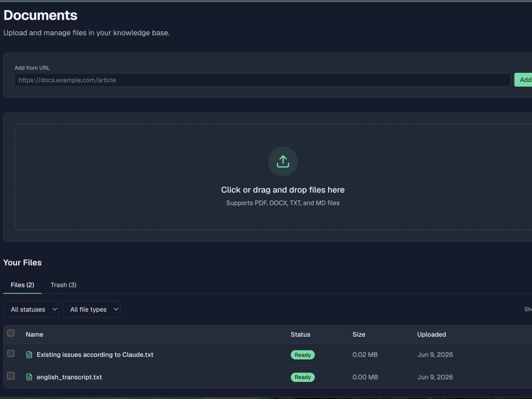Click the Your Files heading
532x399 pixels.
coord(22,263)
